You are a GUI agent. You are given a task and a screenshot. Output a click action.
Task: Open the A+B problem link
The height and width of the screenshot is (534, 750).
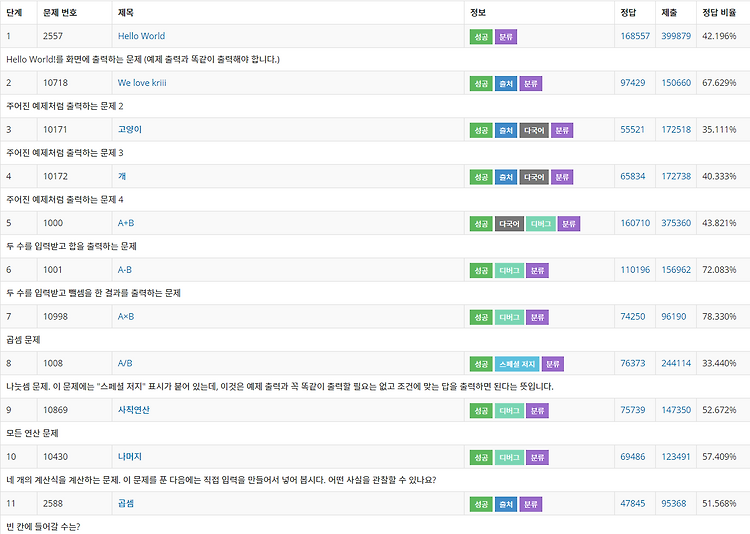[x=126, y=223]
